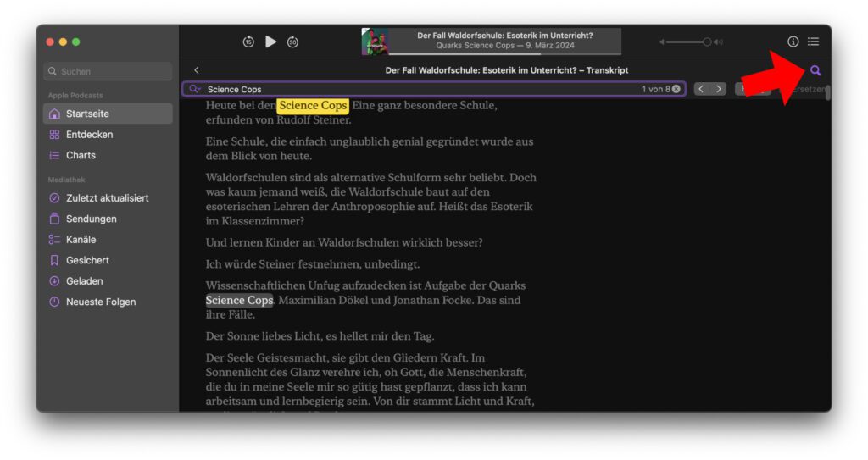Click the purple transcript search magnifier
Viewport: 868px width, 460px height.
pos(815,70)
